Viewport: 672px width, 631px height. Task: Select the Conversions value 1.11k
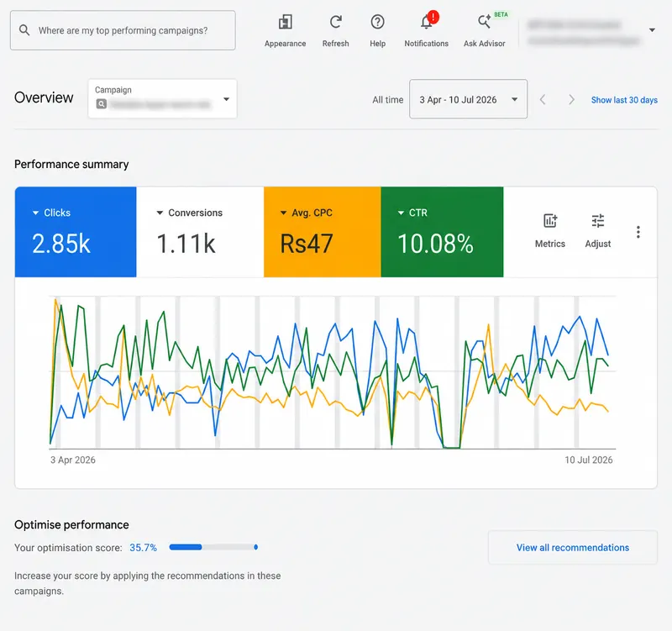pyautogui.click(x=186, y=244)
